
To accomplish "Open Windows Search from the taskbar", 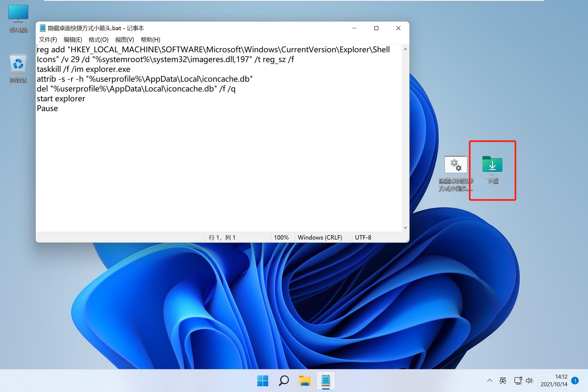I will coord(283,381).
